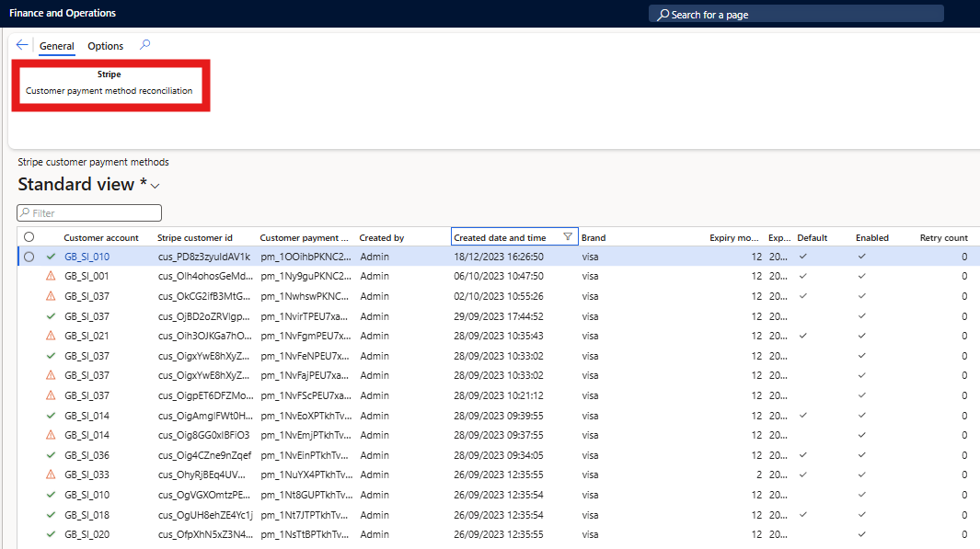This screenshot has height=549, width=980.
Task: Click the Finance and Operations title
Action: (63, 13)
